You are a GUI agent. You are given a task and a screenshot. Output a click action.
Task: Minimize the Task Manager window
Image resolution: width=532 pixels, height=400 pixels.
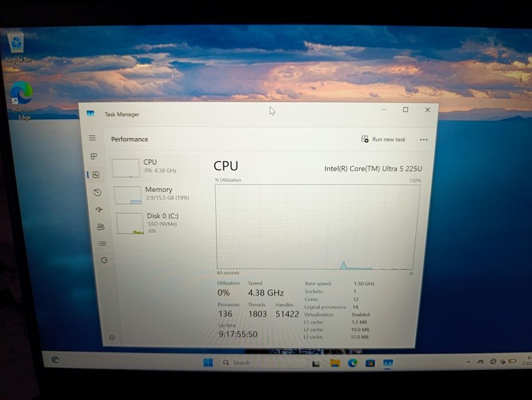click(384, 109)
